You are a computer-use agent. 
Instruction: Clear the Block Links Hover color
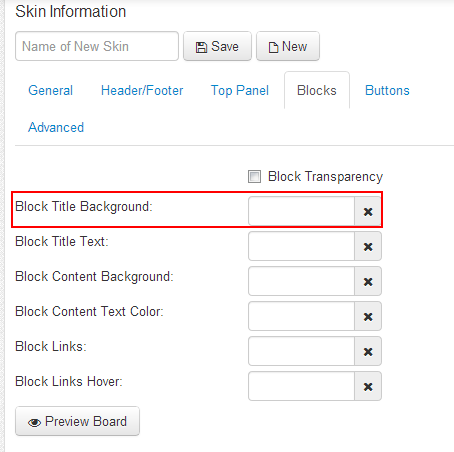(368, 386)
